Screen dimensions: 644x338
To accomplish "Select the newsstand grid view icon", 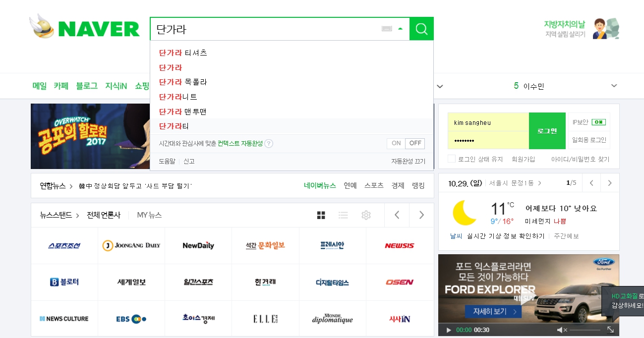I will tap(321, 215).
